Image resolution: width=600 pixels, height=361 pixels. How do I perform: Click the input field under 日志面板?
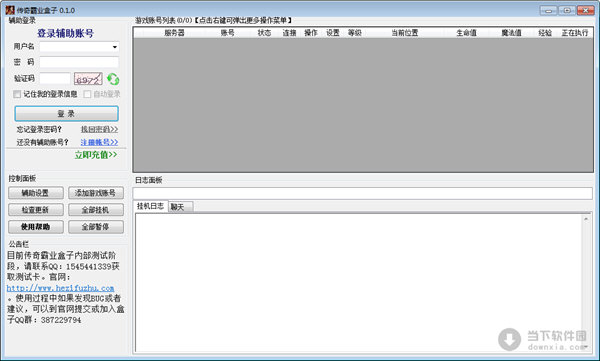363,193
